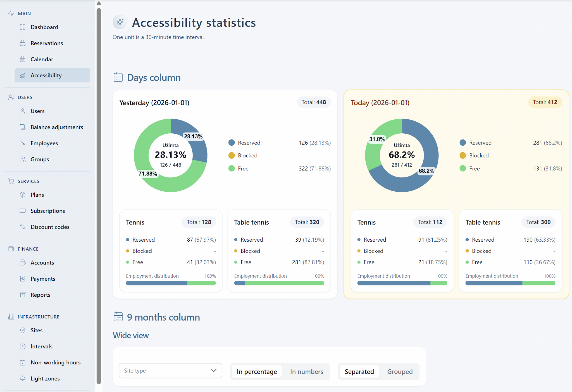The height and width of the screenshot is (392, 572).
Task: Click the 9 months column calendar icon
Action: pyautogui.click(x=118, y=317)
